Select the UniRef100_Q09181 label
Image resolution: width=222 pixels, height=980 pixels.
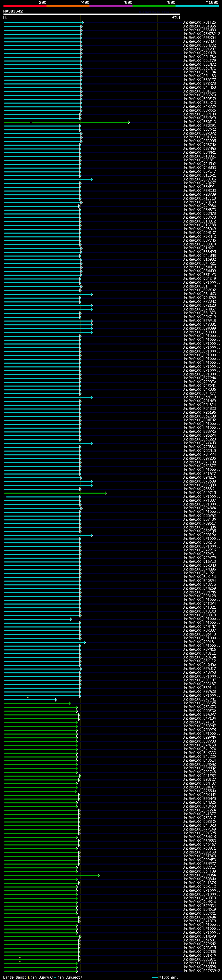tap(199, 642)
